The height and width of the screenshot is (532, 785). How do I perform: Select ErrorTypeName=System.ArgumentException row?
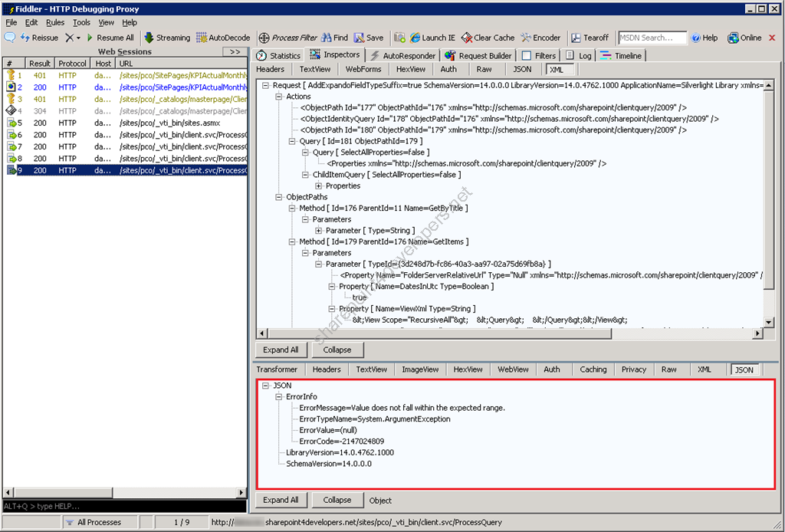[374, 419]
